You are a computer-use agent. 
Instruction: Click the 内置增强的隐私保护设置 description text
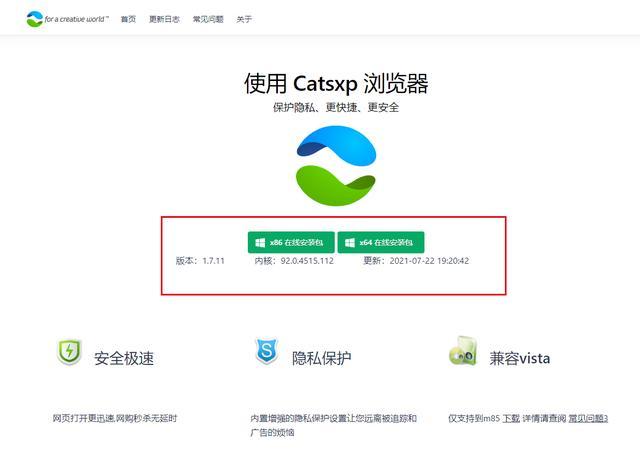point(333,425)
